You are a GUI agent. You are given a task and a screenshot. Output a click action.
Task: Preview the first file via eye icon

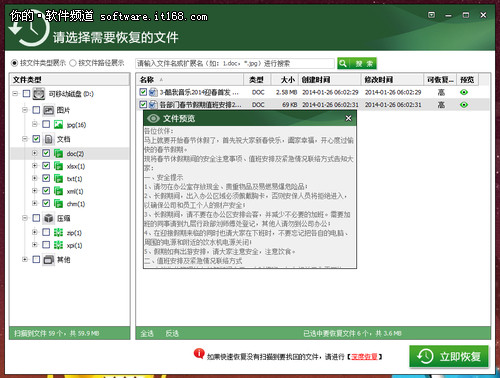point(464,92)
